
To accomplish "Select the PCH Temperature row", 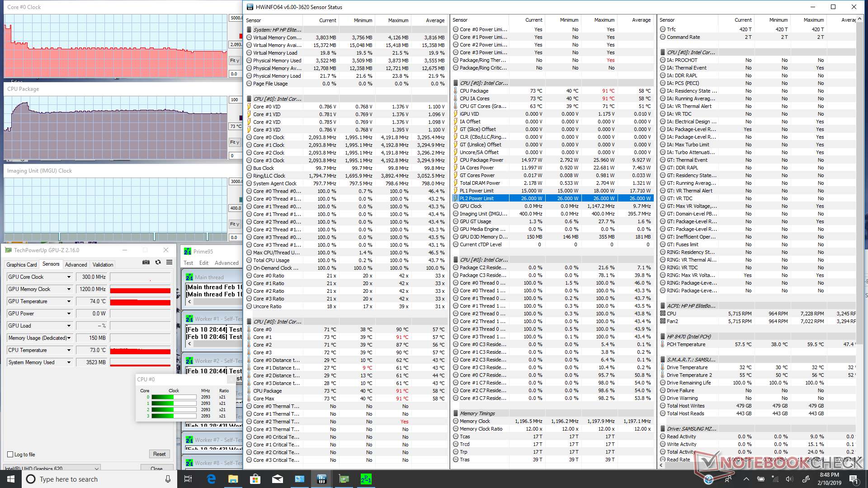I will [758, 344].
